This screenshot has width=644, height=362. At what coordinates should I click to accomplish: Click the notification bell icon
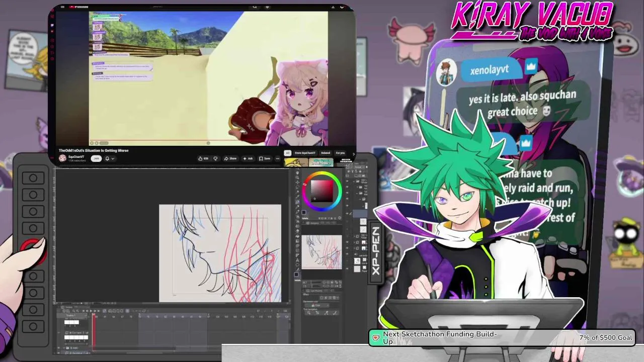[107, 158]
